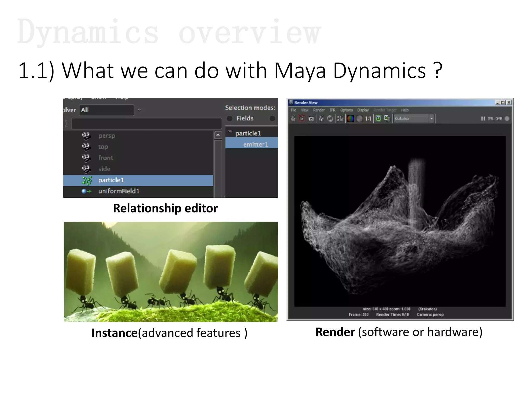Select the Fields radio button

[x=230, y=118]
